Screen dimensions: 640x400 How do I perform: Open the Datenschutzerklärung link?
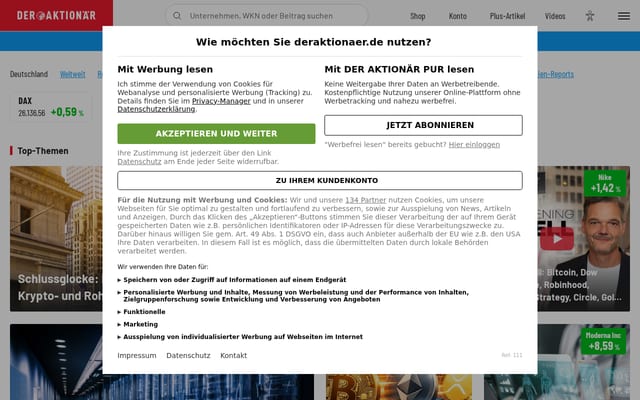[156, 109]
